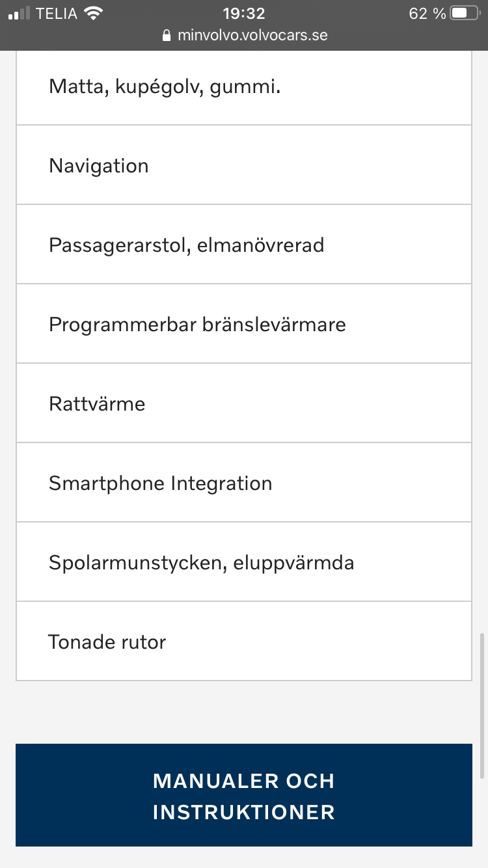
Task: Tap the Wi-Fi icon in status bar
Action: pyautogui.click(x=94, y=13)
